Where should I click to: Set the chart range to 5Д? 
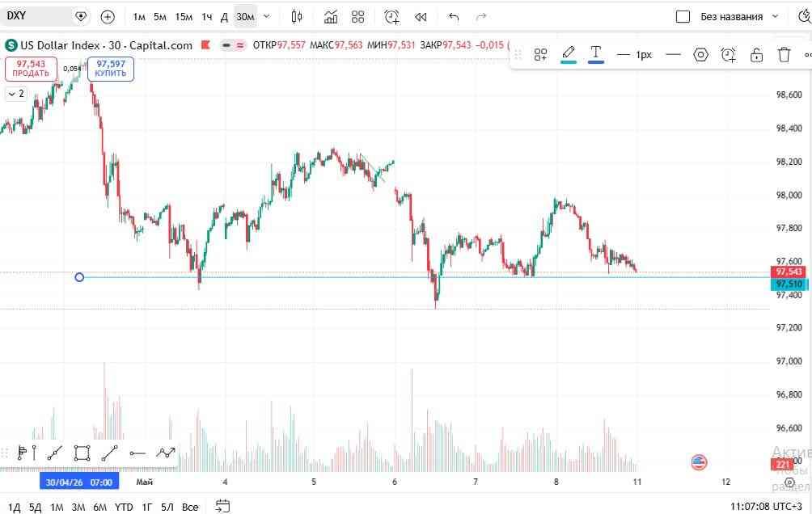pyautogui.click(x=35, y=507)
